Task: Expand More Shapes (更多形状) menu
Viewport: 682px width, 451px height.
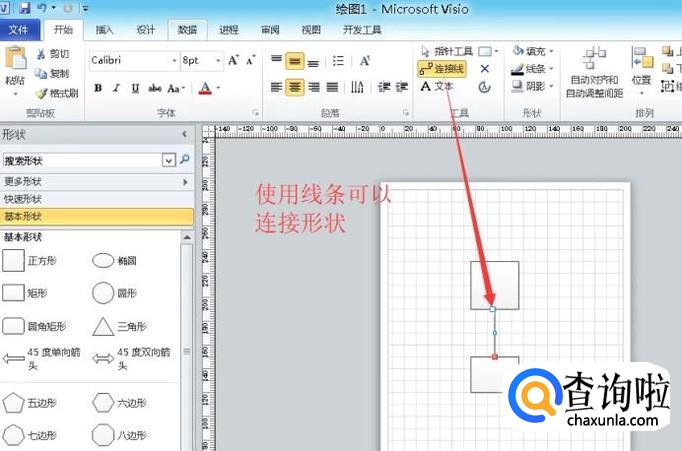Action: pyautogui.click(x=97, y=182)
